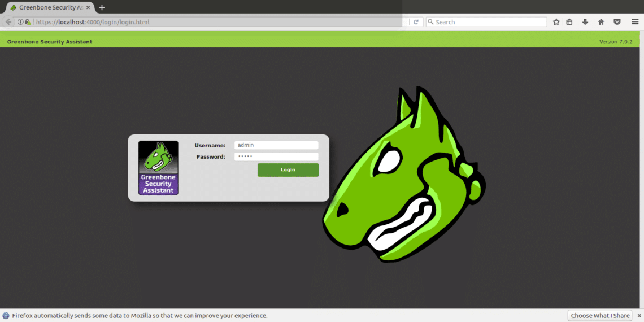
Task: Dismiss the Firefox data notification bar
Action: (639, 316)
